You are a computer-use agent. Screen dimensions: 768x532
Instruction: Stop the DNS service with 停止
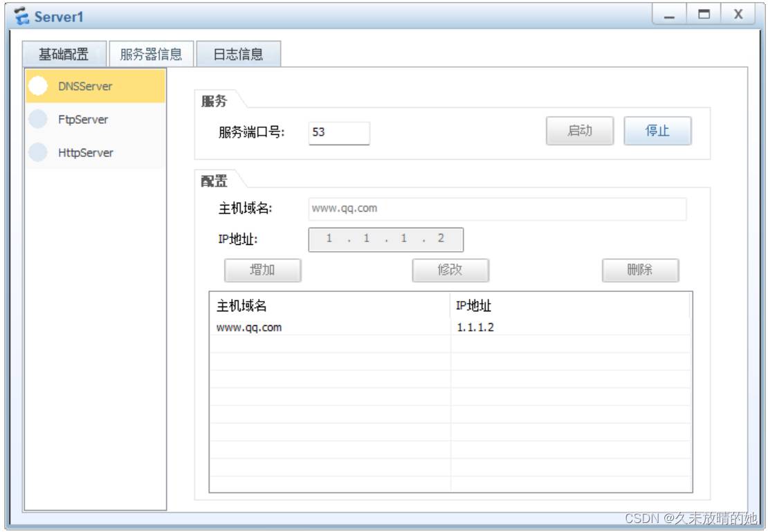click(x=657, y=131)
